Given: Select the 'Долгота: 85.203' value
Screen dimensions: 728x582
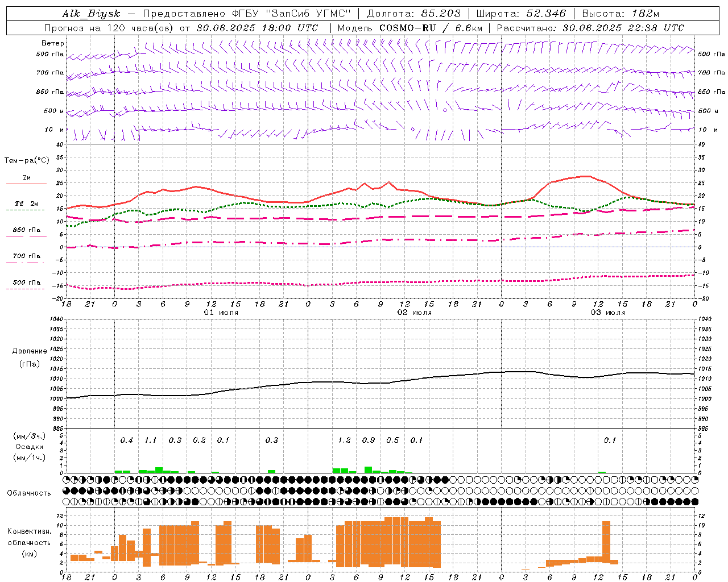Looking at the screenshot, I should tap(414, 14).
